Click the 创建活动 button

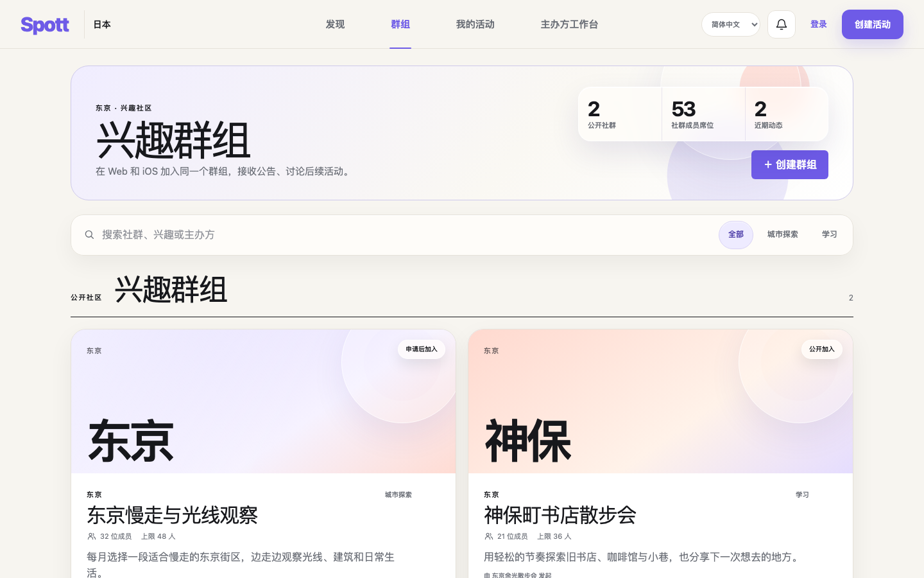[873, 24]
